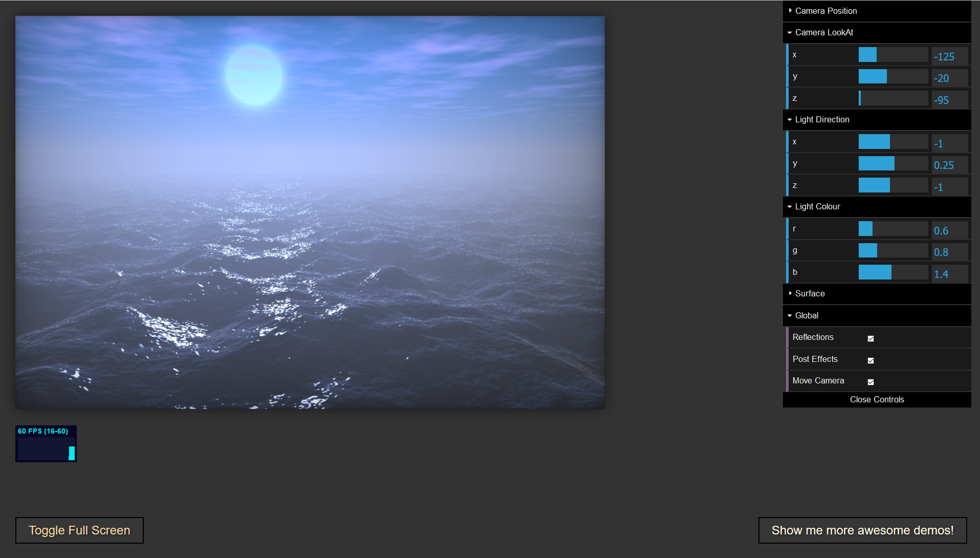Image resolution: width=980 pixels, height=558 pixels.
Task: Click Toggle Full Screen button
Action: coord(79,530)
